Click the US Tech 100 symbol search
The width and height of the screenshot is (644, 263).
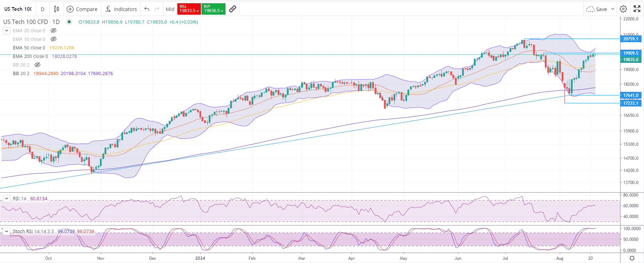point(18,9)
